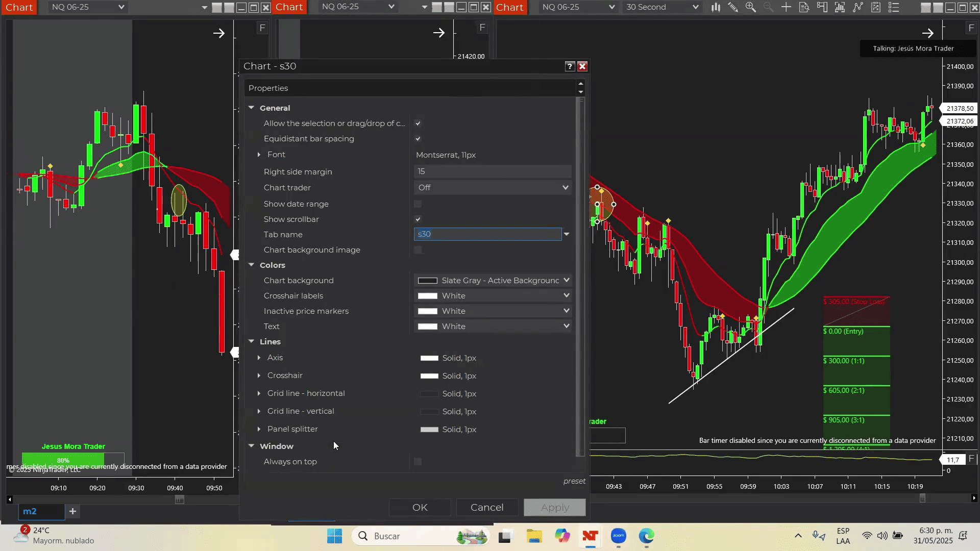Image resolution: width=980 pixels, height=551 pixels.
Task: Click the right arrow in middle chart
Action: pyautogui.click(x=439, y=33)
